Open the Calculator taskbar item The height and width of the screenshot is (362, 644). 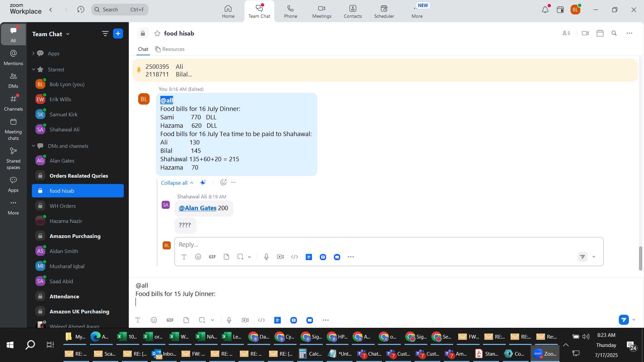pos(310,354)
